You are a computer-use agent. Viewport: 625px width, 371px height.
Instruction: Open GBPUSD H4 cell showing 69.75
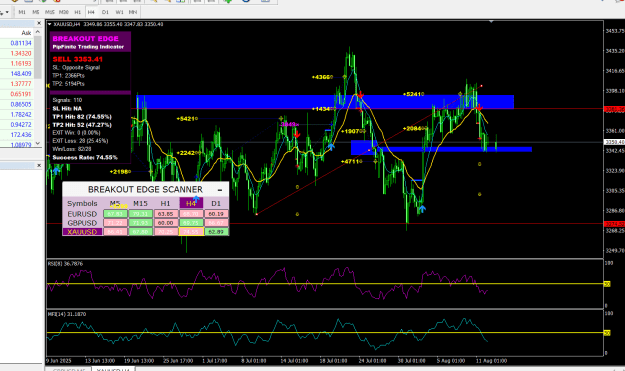click(191, 223)
